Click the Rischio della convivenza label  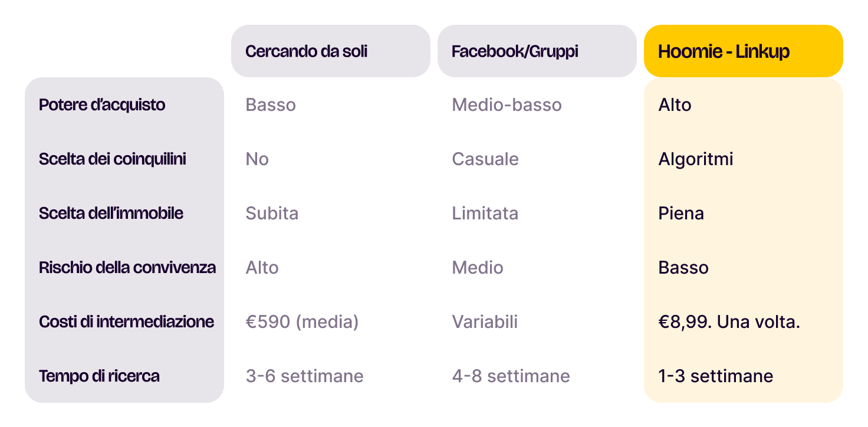[x=127, y=268]
